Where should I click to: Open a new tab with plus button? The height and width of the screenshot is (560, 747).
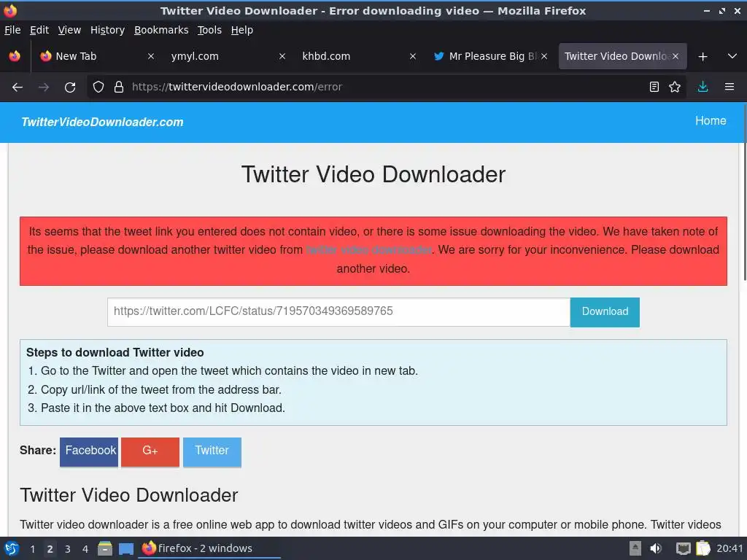pos(703,57)
